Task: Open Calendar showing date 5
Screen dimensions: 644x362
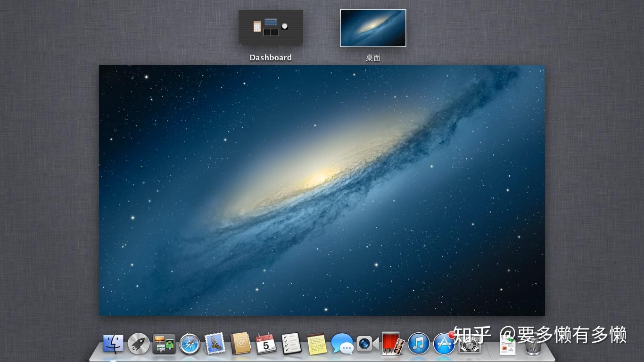Action: point(266,344)
